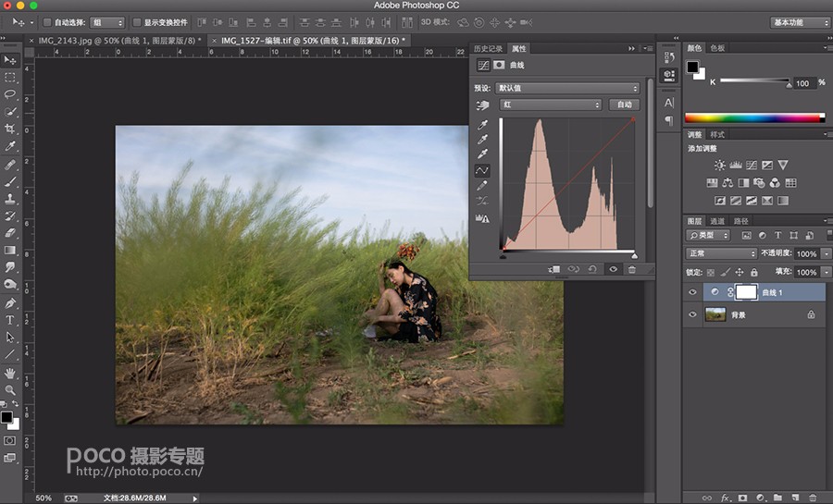
Task: Add Levels adjustment icon
Action: click(x=735, y=165)
